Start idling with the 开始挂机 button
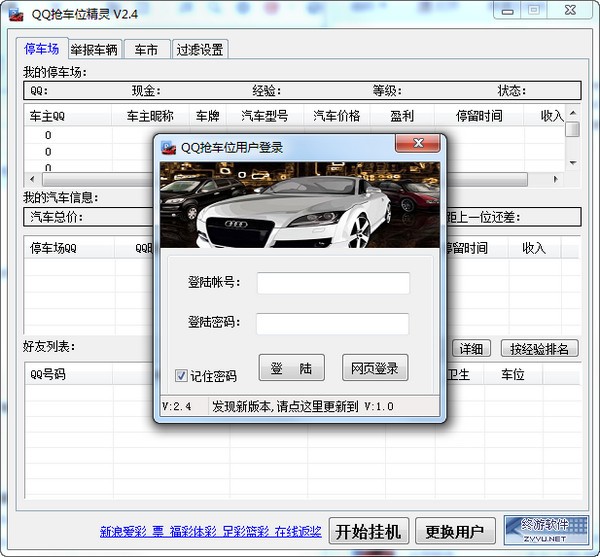Screen dimensions: 600x557 369,530
